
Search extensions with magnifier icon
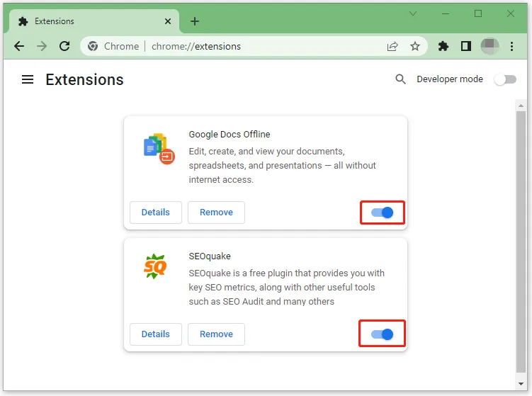pos(400,79)
